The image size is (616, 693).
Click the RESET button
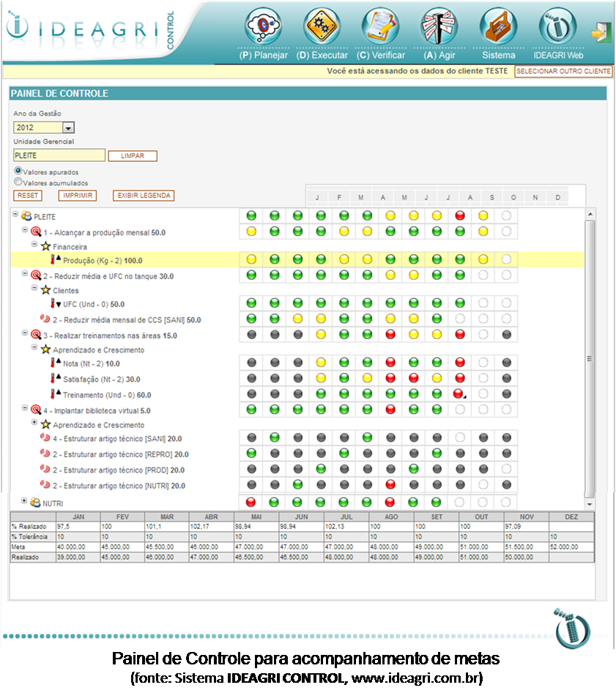pyautogui.click(x=27, y=196)
